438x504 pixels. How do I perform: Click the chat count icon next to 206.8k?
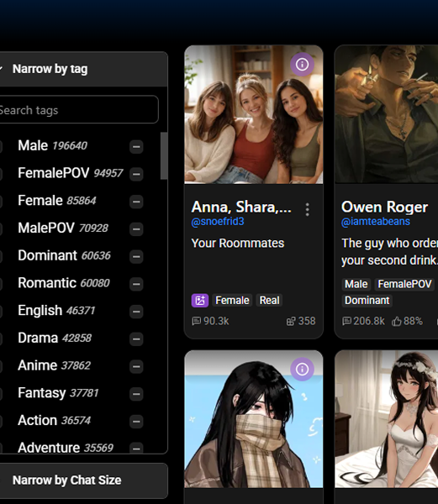[x=346, y=321]
